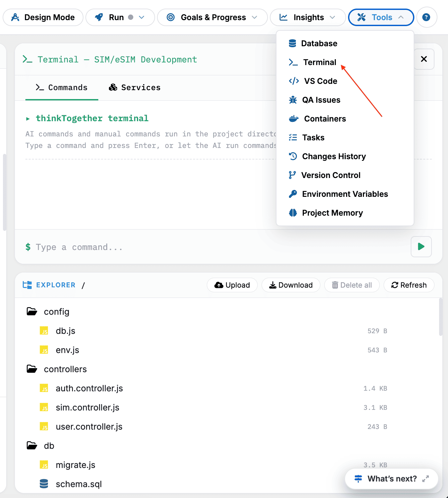Expand What's next with arrows icon

click(426, 479)
